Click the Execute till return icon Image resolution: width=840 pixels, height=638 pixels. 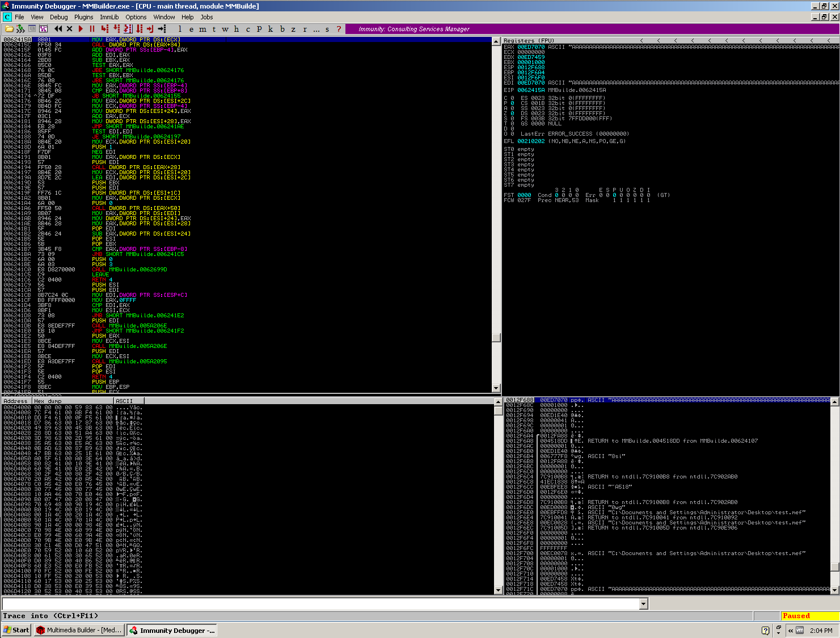[150, 29]
